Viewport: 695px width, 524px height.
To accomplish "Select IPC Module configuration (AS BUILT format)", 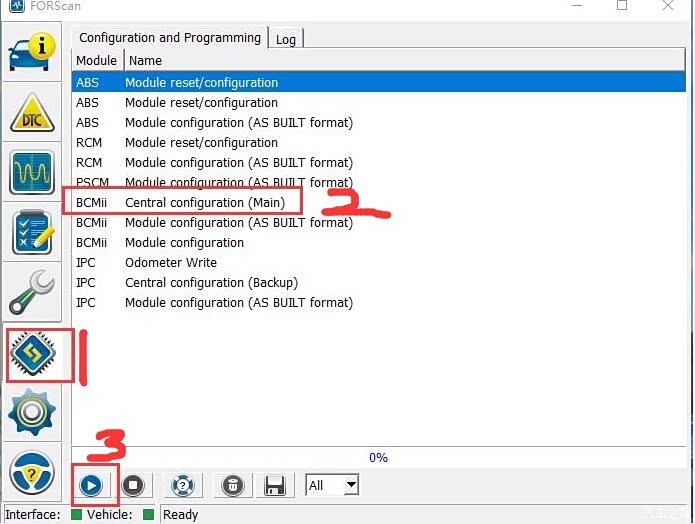I will click(379, 302).
